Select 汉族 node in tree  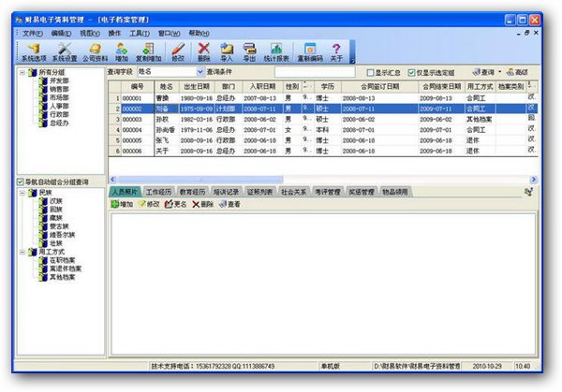click(x=56, y=201)
